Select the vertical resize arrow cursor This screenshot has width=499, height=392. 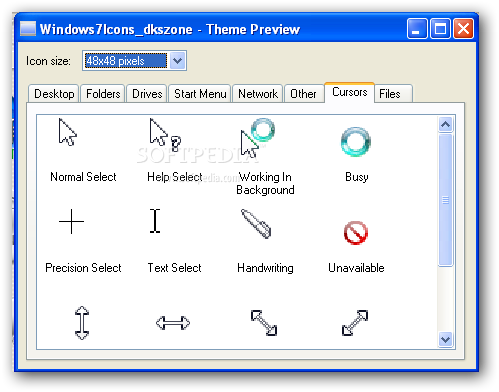click(82, 323)
